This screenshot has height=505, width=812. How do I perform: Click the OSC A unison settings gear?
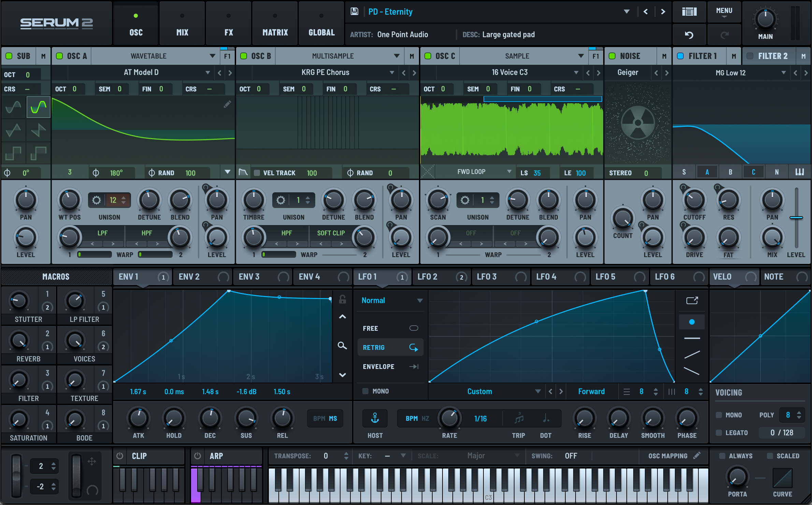coord(97,200)
